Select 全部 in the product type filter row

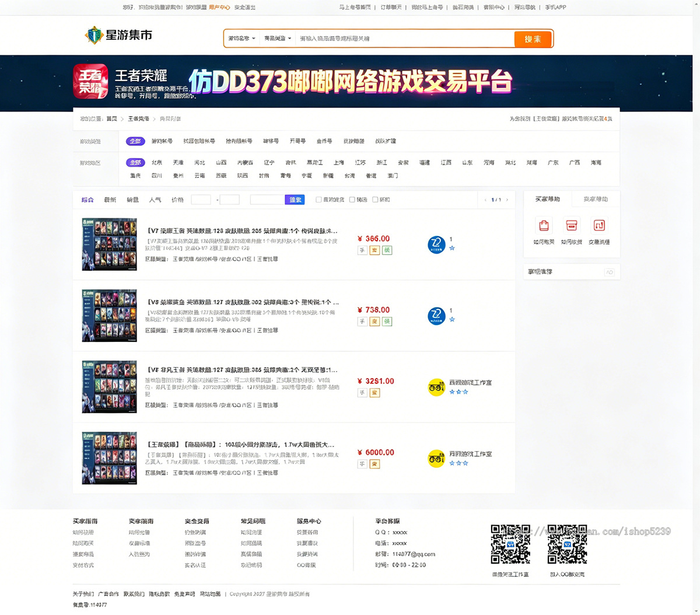pos(135,141)
